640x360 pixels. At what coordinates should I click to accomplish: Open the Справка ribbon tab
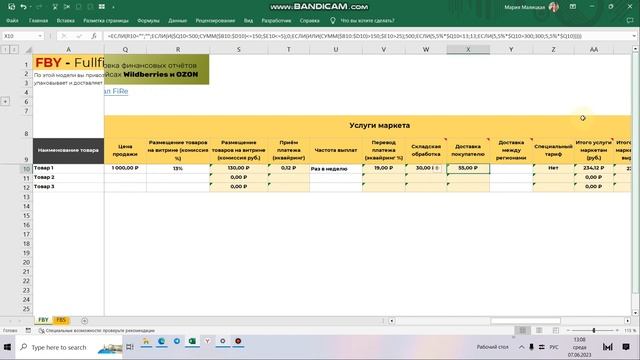pos(309,20)
